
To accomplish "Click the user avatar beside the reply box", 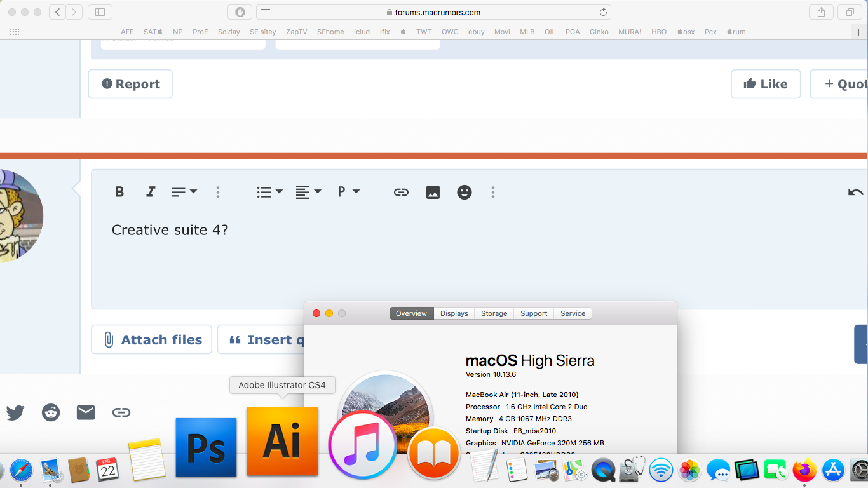I will tap(22, 216).
